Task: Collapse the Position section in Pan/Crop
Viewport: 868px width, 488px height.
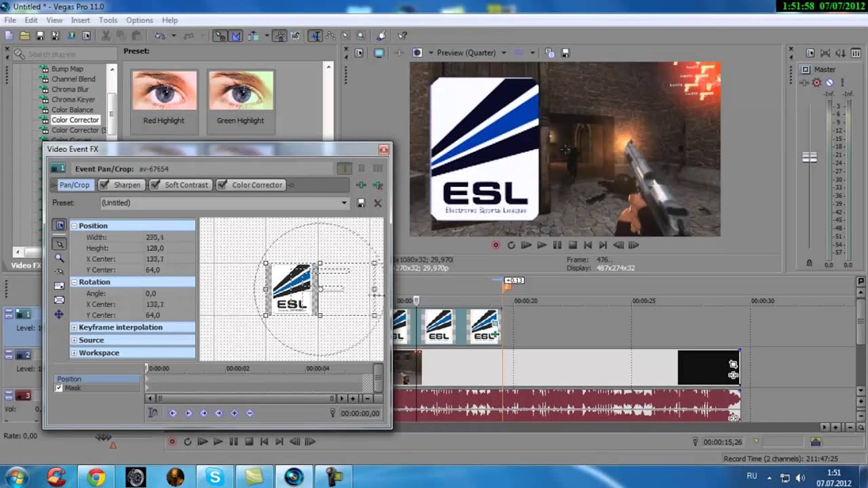Action: [75, 226]
